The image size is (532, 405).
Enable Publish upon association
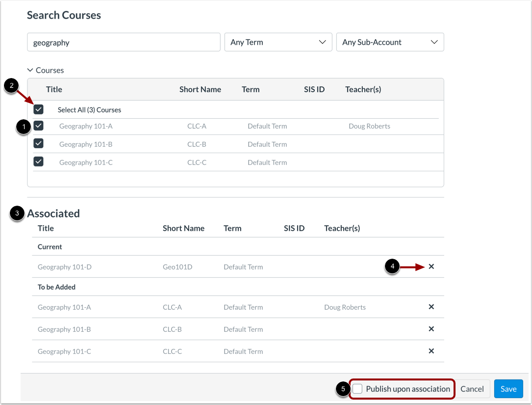pyautogui.click(x=357, y=389)
